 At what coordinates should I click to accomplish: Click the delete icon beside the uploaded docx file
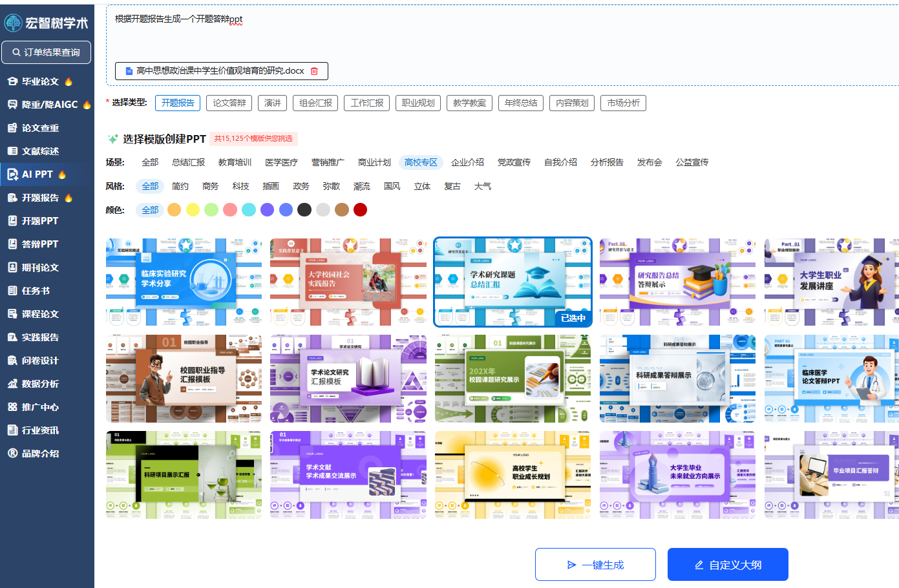[314, 71]
